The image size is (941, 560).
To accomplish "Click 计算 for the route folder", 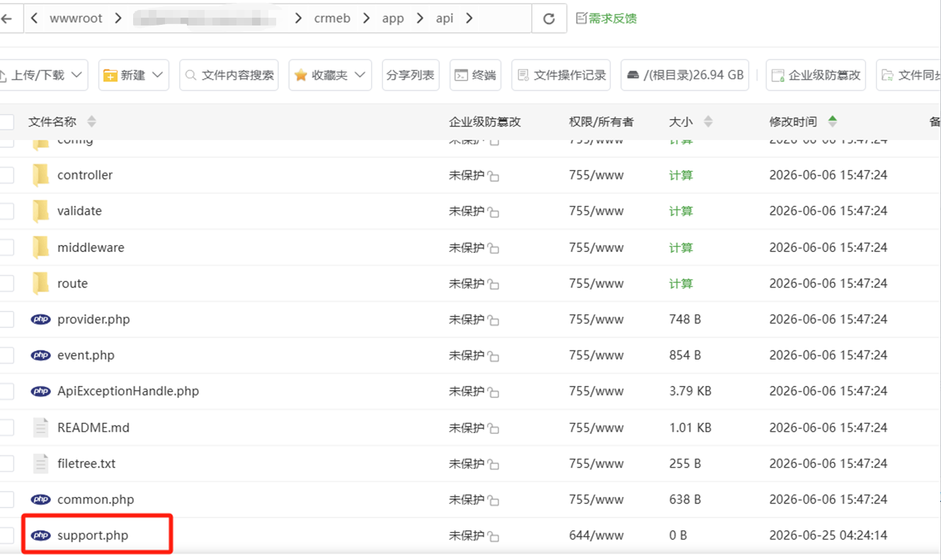I will pos(681,283).
